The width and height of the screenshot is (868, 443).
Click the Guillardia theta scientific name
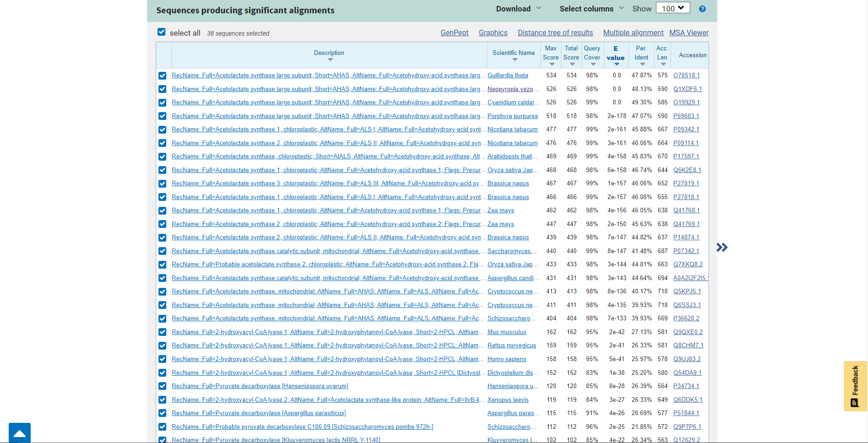pos(508,76)
